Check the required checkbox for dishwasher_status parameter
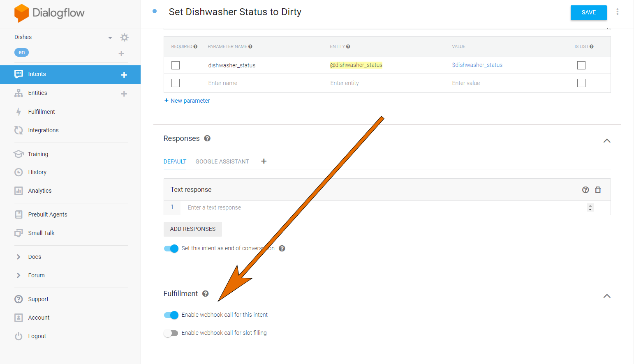The height and width of the screenshot is (364, 634). click(x=176, y=65)
